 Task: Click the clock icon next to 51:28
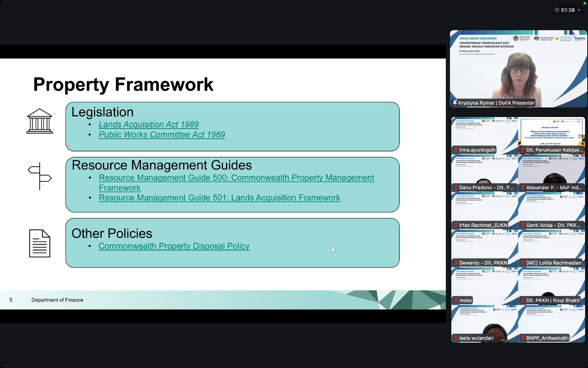point(557,10)
